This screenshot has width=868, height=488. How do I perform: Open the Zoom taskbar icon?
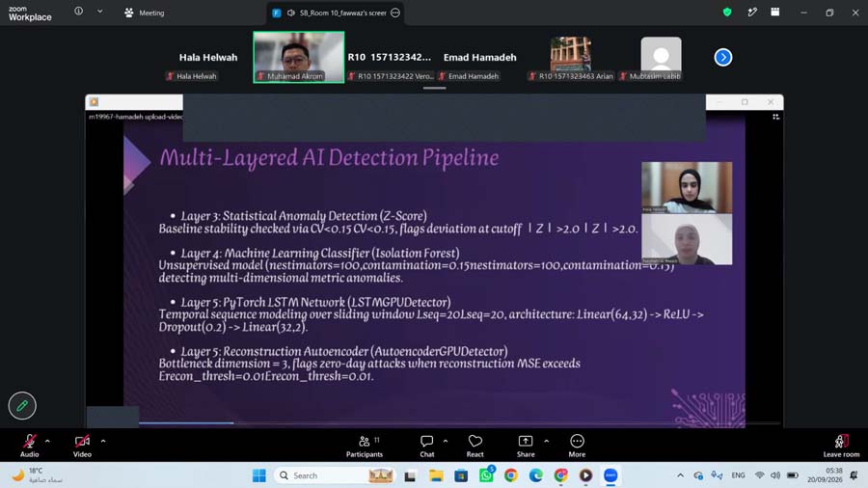(x=610, y=475)
